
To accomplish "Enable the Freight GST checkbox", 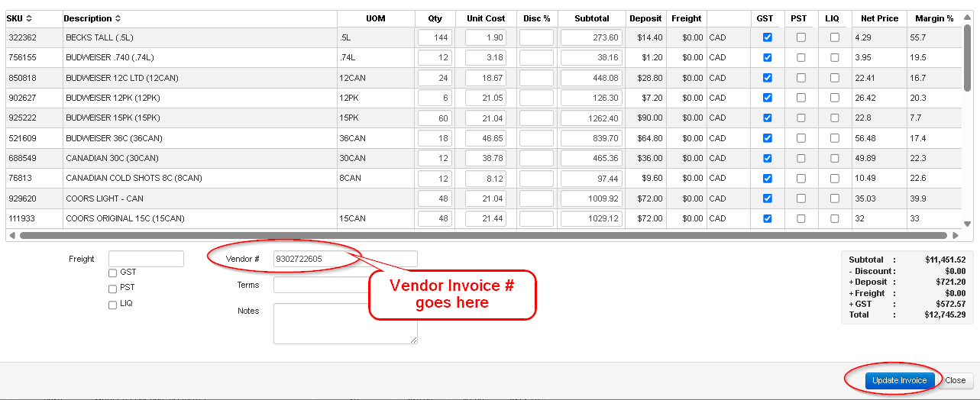I will point(113,273).
